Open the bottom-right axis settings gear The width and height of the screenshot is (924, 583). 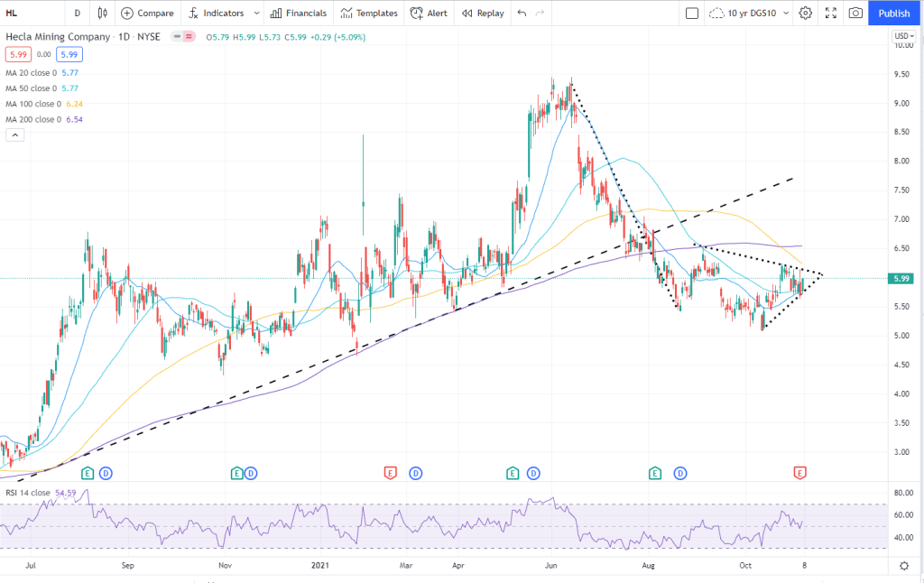903,565
